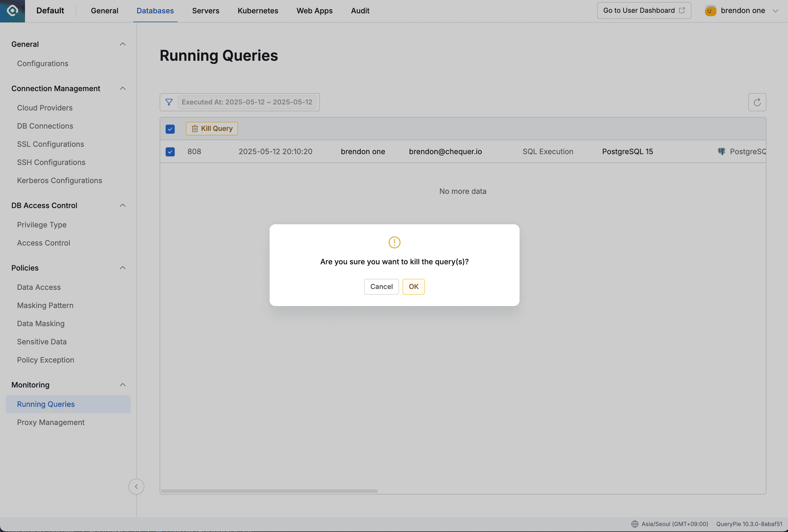
Task: Open the brendon one account dropdown
Action: click(776, 11)
